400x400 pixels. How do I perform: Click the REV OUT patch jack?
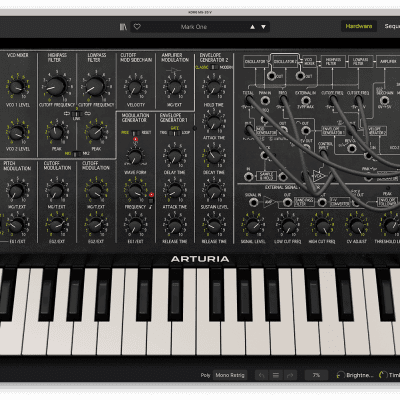[x=351, y=148]
